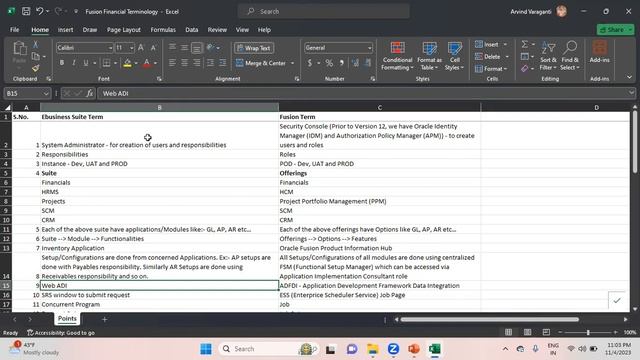Collapse the ribbon with chevron
The height and width of the screenshot is (360, 640).
[x=629, y=77]
